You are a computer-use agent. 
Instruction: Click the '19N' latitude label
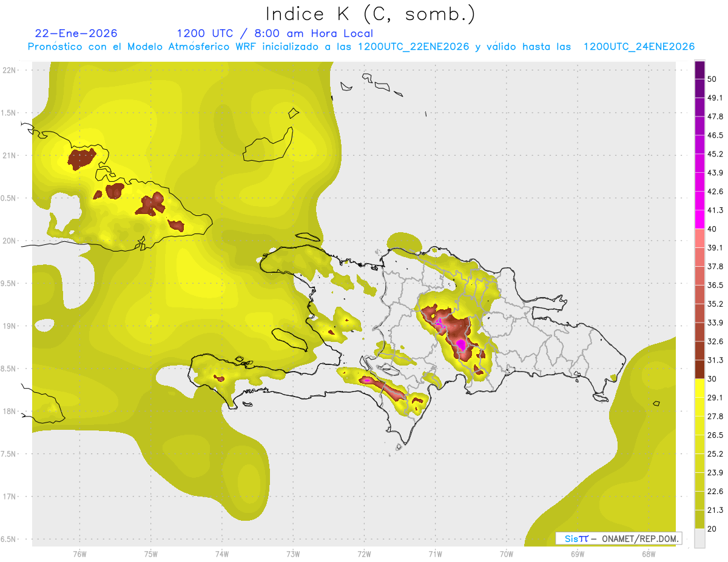coord(10,326)
